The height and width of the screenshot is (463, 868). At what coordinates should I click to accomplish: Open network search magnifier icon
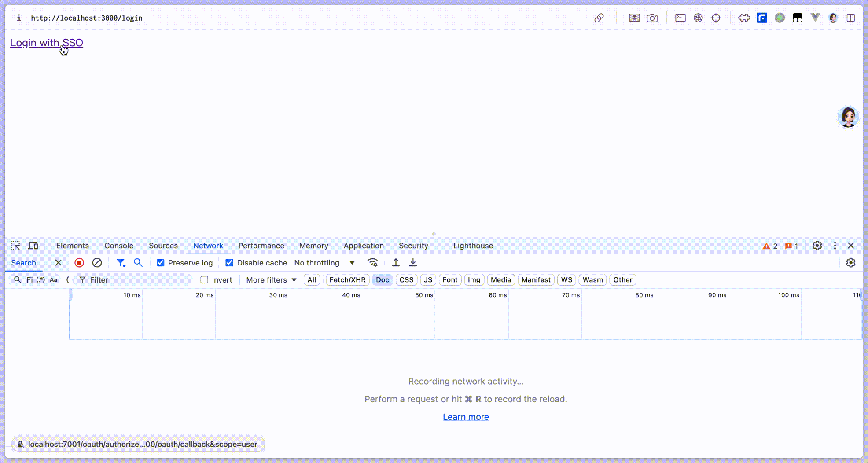(138, 263)
